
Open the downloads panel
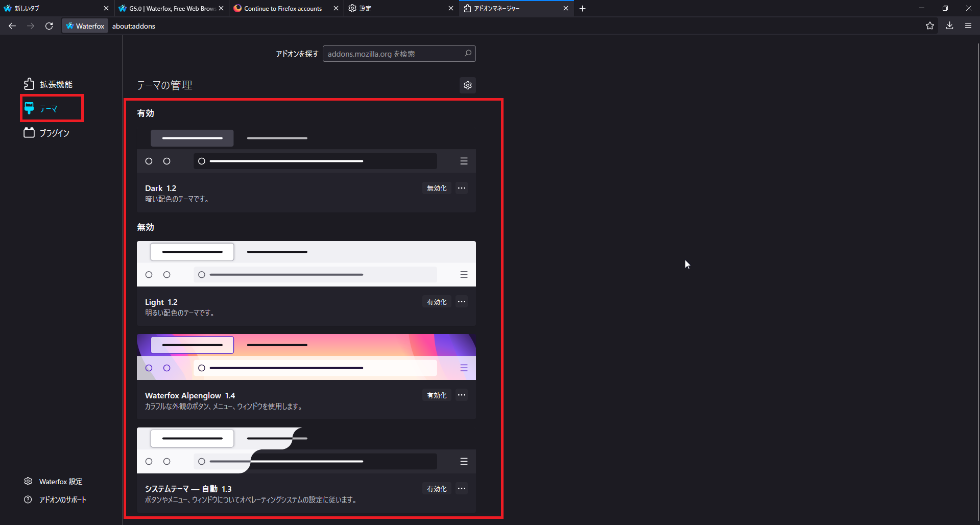tap(949, 26)
